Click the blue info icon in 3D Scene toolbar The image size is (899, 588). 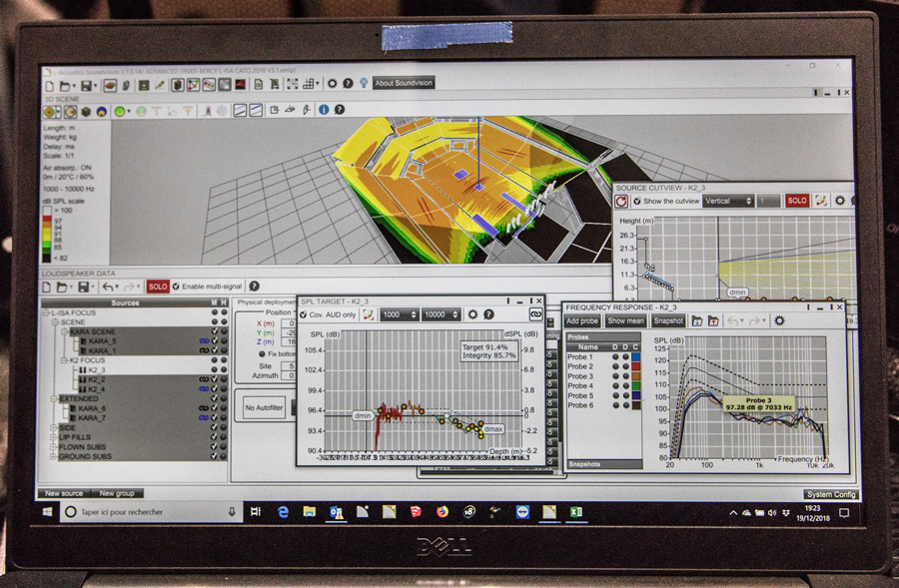click(x=324, y=110)
